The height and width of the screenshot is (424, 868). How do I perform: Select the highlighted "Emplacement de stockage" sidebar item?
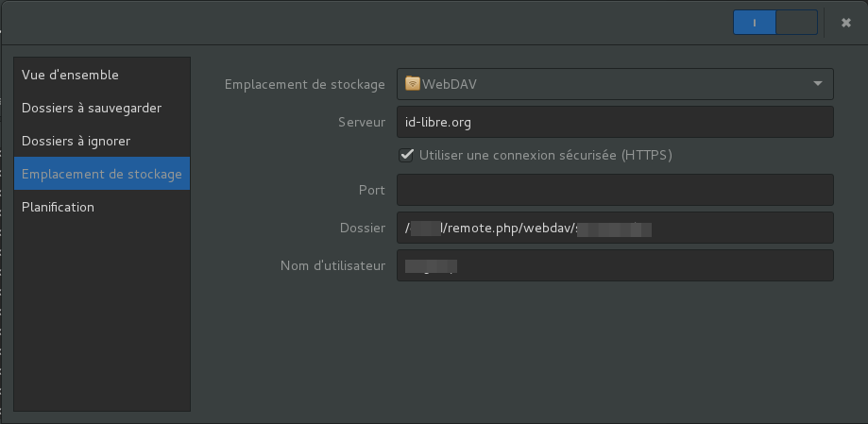click(x=102, y=174)
